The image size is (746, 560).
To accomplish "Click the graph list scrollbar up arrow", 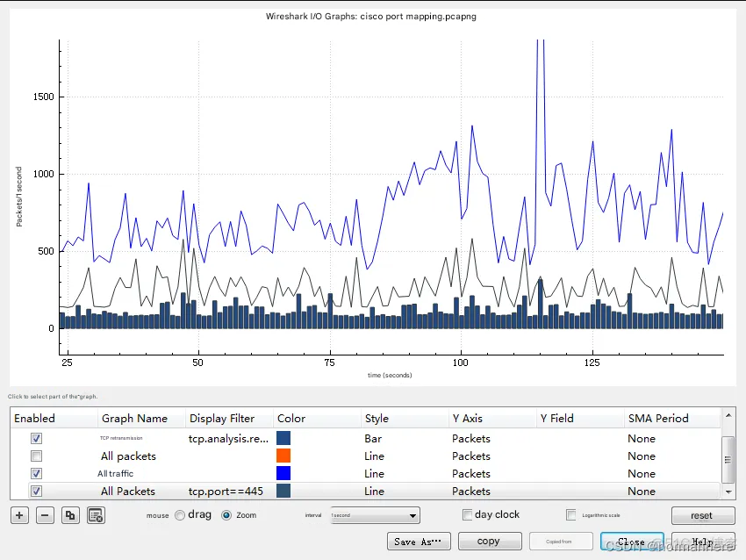I will pos(728,415).
